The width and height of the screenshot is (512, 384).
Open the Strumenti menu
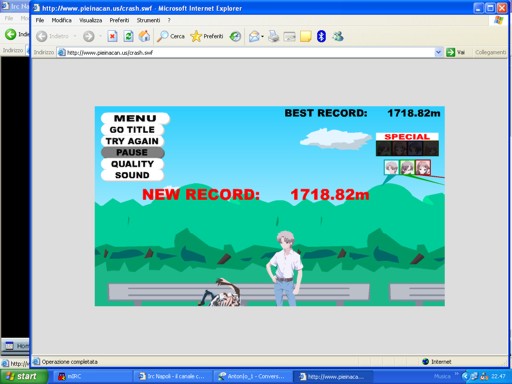pyautogui.click(x=148, y=20)
